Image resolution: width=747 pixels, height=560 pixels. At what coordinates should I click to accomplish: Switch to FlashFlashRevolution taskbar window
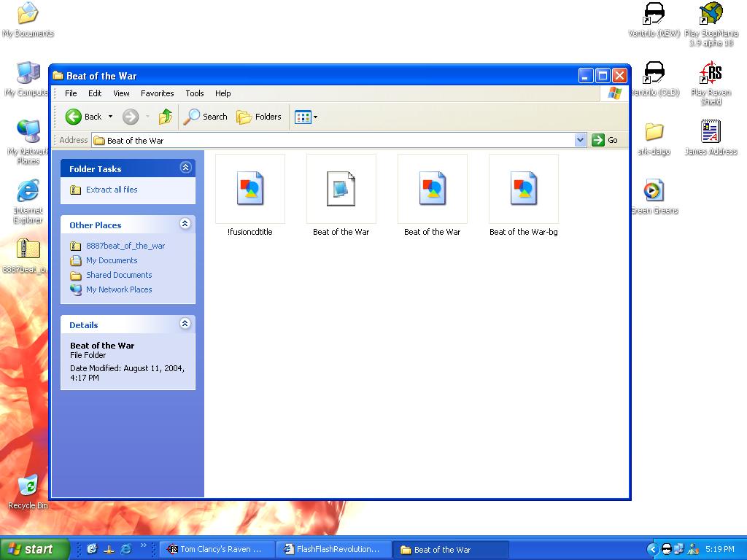(x=333, y=549)
